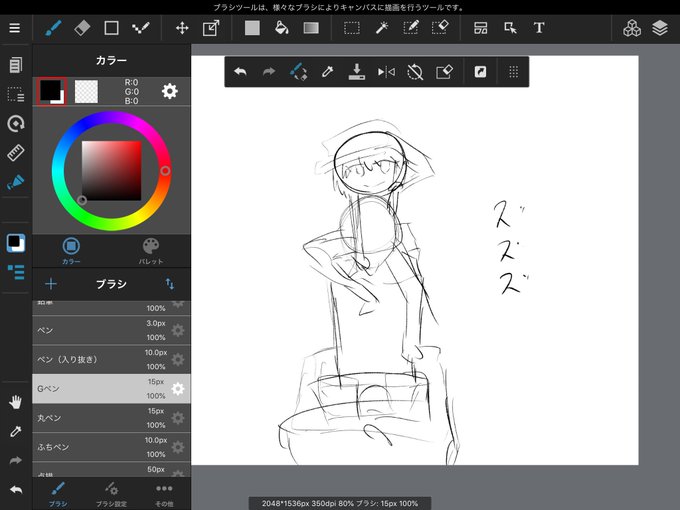Toggle the brush list sidebar button

click(x=16, y=272)
